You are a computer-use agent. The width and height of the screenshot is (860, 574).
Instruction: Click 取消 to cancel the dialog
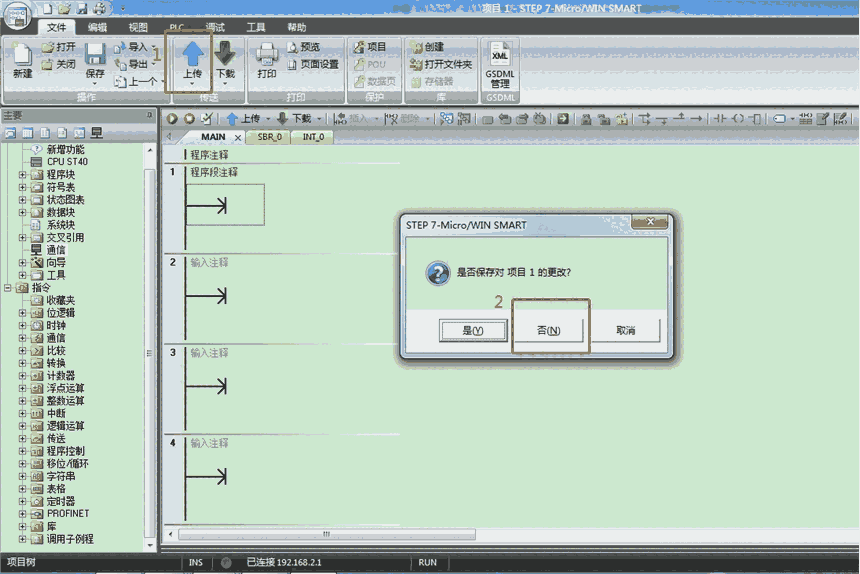625,330
